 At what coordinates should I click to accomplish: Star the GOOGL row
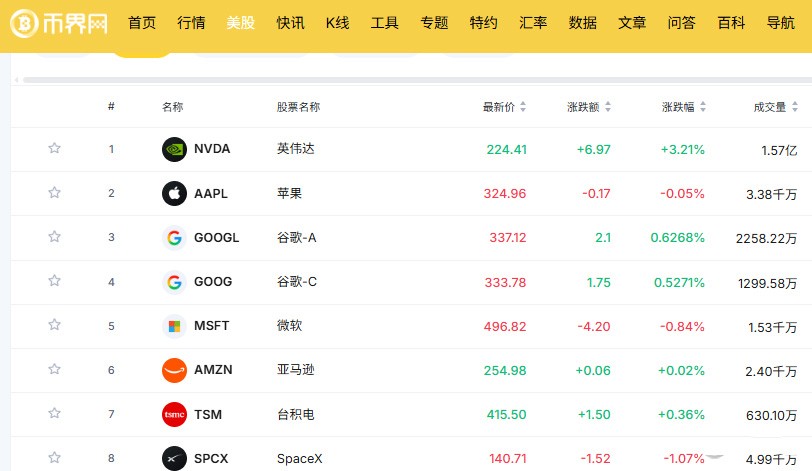point(54,237)
